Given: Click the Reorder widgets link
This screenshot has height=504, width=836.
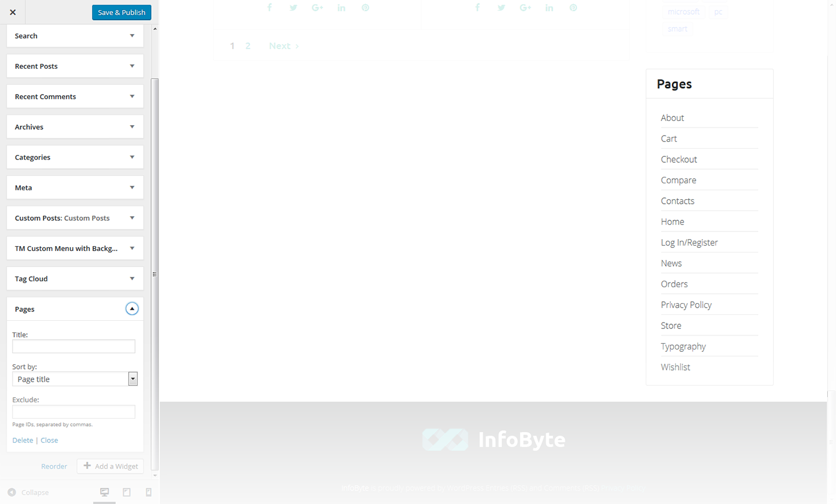Looking at the screenshot, I should click(x=54, y=466).
